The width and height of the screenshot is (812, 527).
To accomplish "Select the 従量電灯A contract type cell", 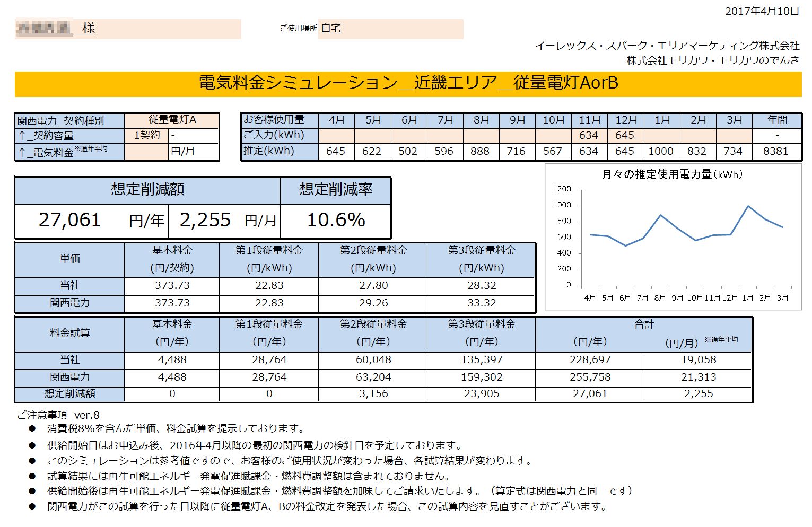I will tap(172, 120).
